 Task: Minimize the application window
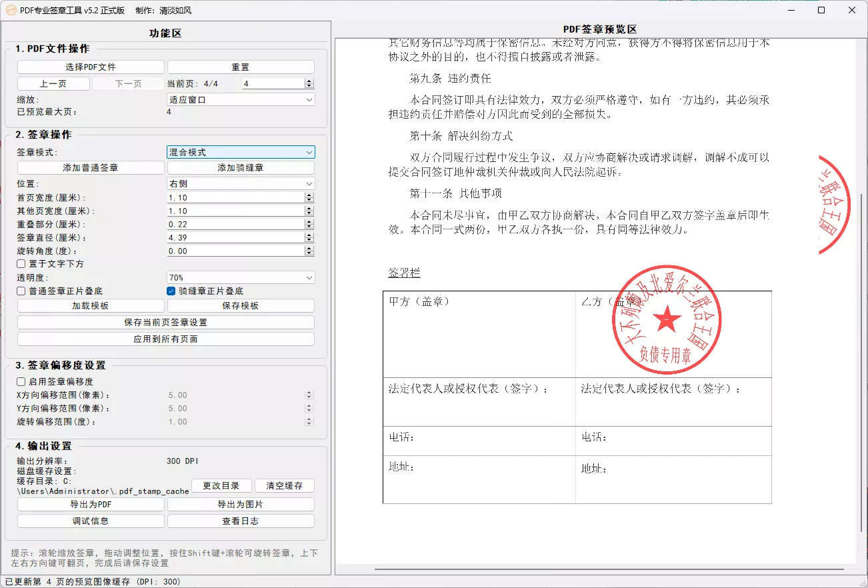pos(791,10)
